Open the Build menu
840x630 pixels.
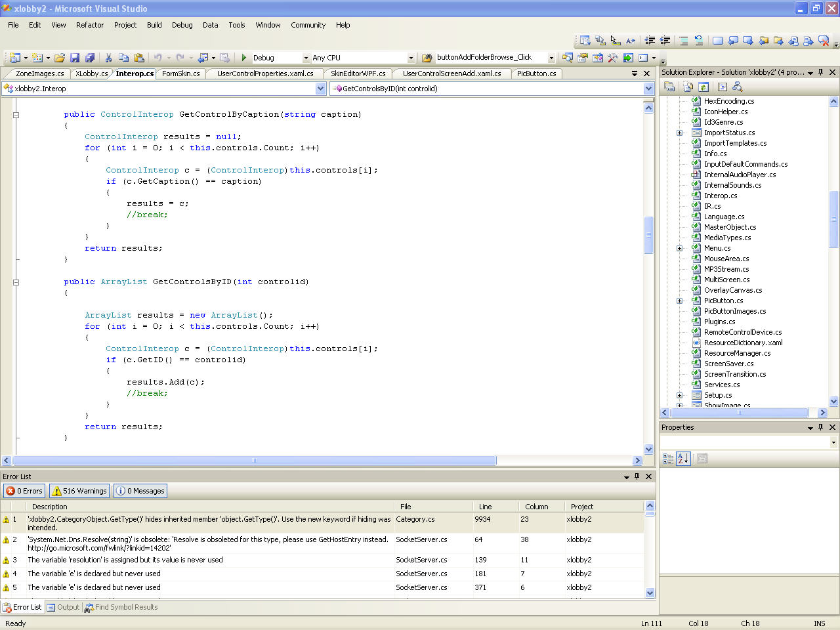point(154,25)
